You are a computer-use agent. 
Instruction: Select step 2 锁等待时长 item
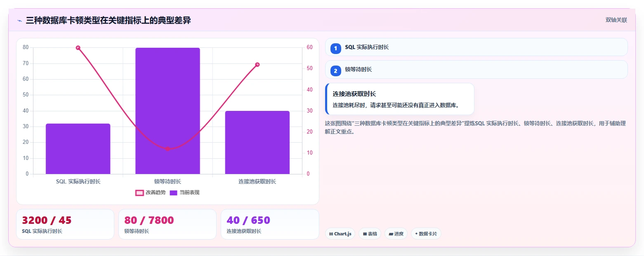[476, 69]
